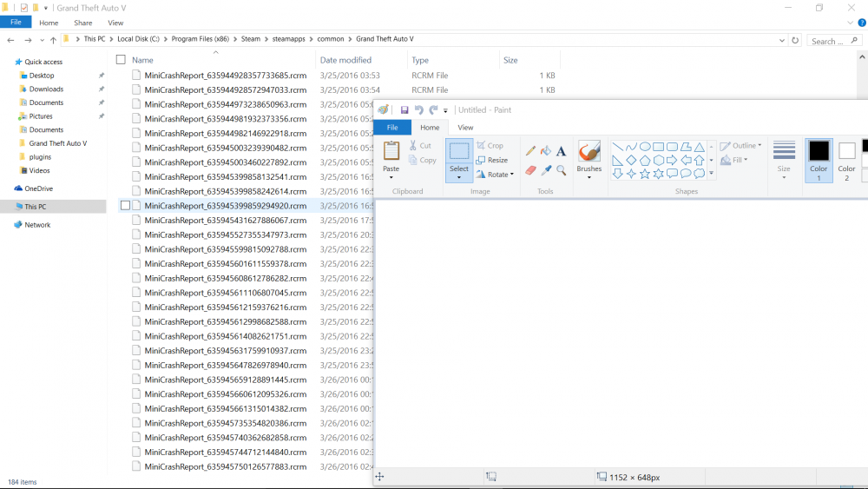This screenshot has height=489, width=868.
Task: Open the Paste dropdown arrow
Action: [x=391, y=177]
